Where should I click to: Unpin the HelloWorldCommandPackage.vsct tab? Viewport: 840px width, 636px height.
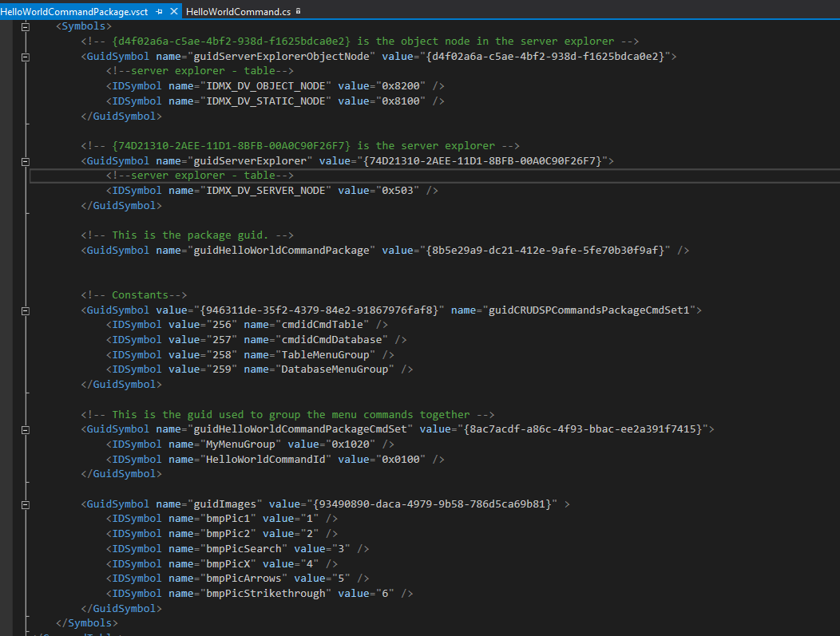[x=160, y=12]
